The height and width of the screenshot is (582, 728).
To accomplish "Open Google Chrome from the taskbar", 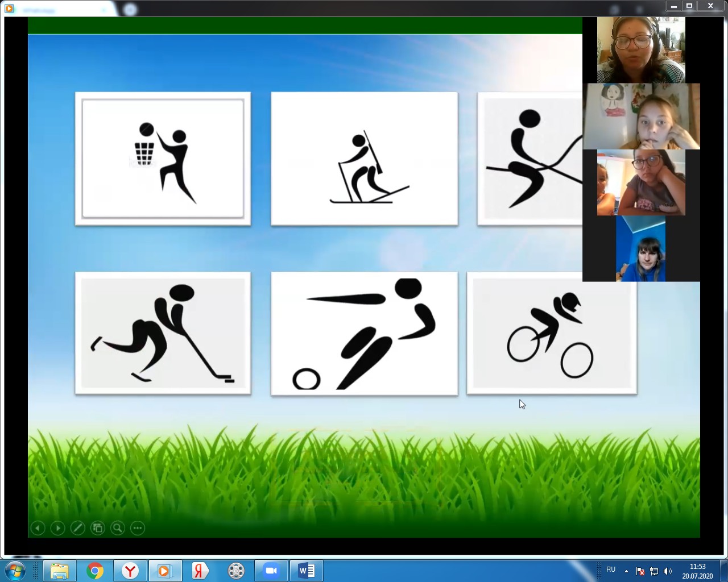I will 95,570.
